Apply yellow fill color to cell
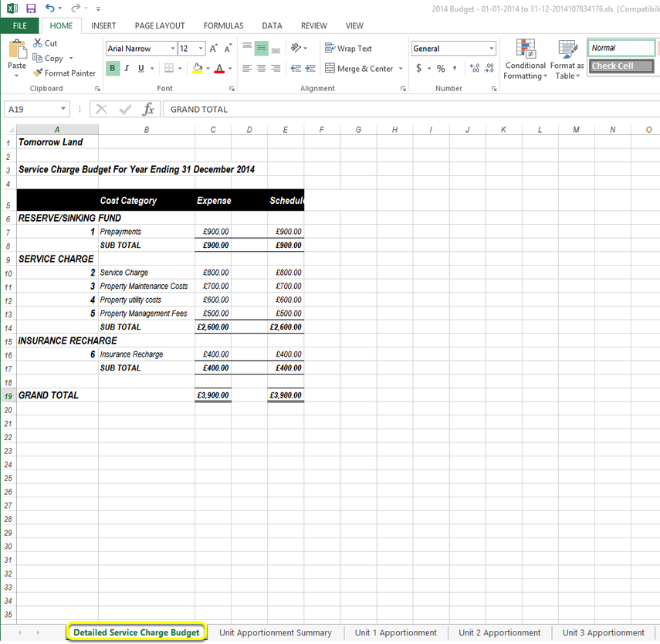 (198, 68)
